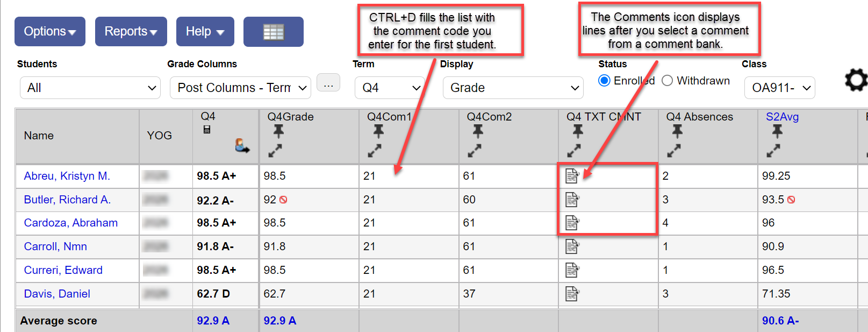Image resolution: width=868 pixels, height=332 pixels.
Task: Click the student person icon in the Q4 header
Action: click(241, 146)
